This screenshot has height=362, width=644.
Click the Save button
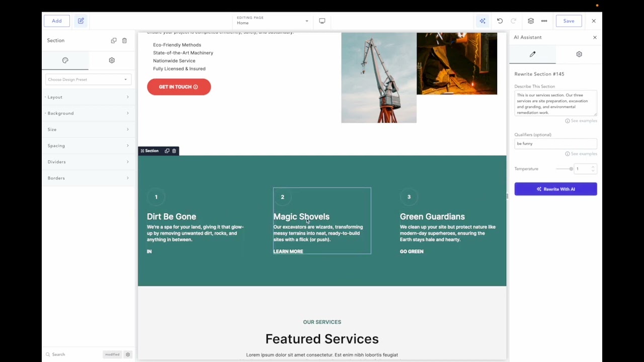pyautogui.click(x=569, y=21)
